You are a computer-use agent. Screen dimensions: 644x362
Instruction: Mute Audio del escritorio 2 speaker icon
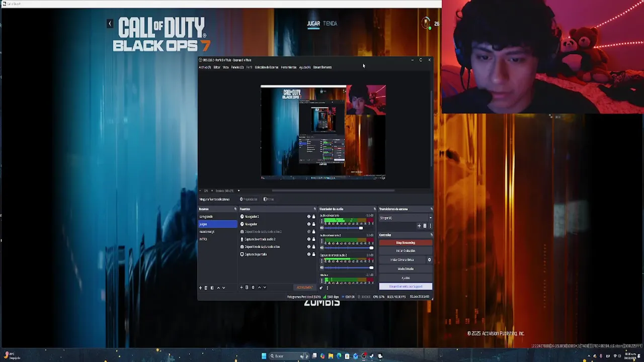[x=322, y=247]
